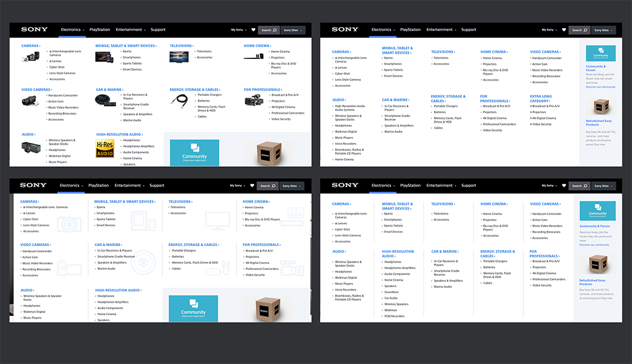Select PlayStation in the Extra Long Category mockup nav
This screenshot has width=632, height=364.
(410, 30)
